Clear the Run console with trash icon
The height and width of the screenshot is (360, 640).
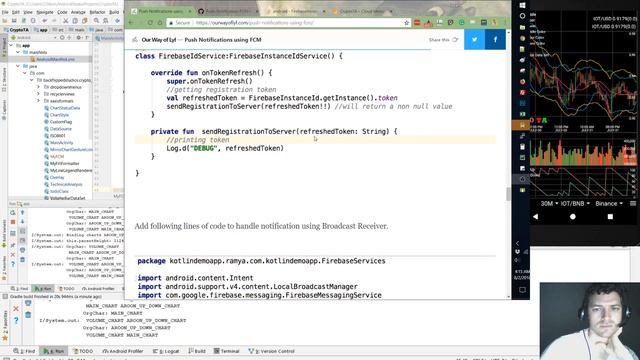point(22,259)
